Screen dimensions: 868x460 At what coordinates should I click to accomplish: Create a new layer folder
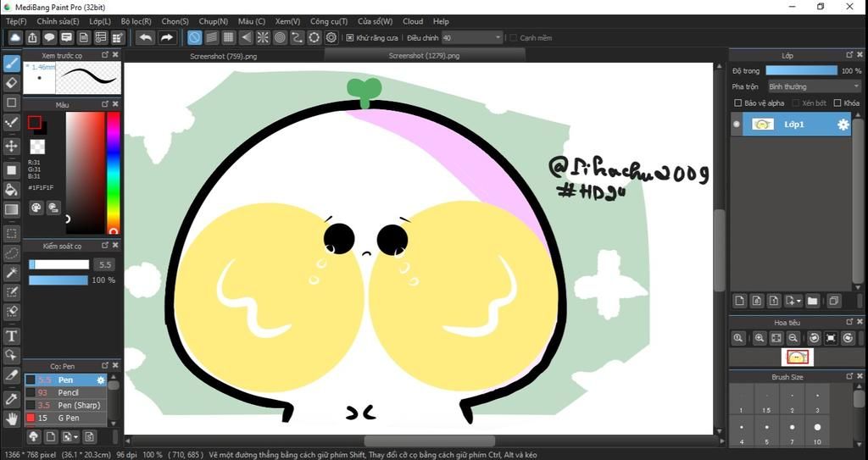pos(812,301)
